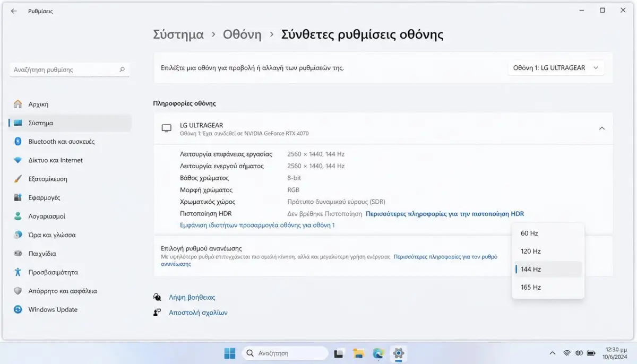This screenshot has width=637, height=364.
Task: Open Δίκτυο και Internet settings
Action: 70,160
